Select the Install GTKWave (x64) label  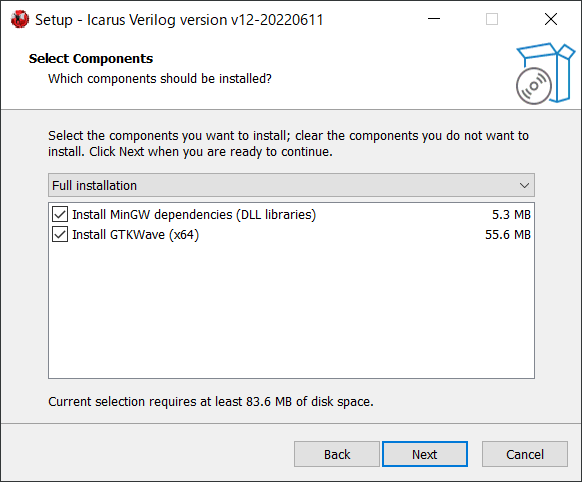click(x=135, y=235)
